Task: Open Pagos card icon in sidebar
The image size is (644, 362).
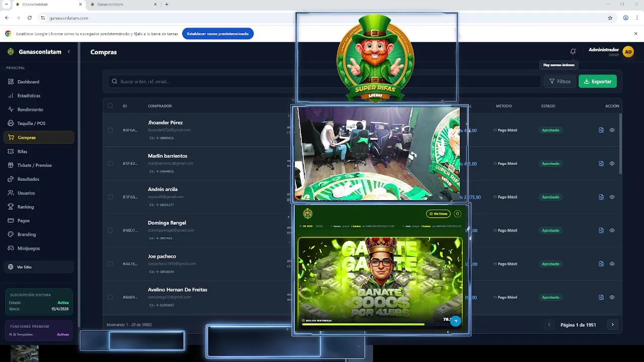Action: pos(11,220)
